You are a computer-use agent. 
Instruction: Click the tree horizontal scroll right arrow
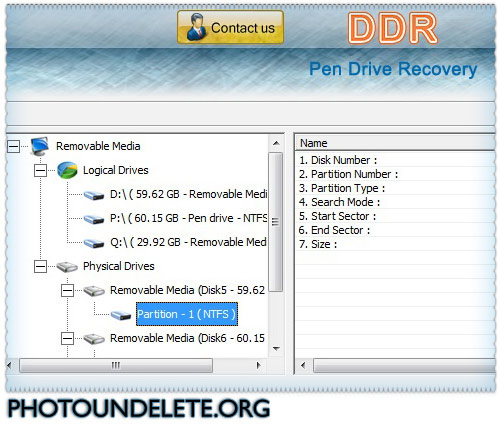coord(259,365)
